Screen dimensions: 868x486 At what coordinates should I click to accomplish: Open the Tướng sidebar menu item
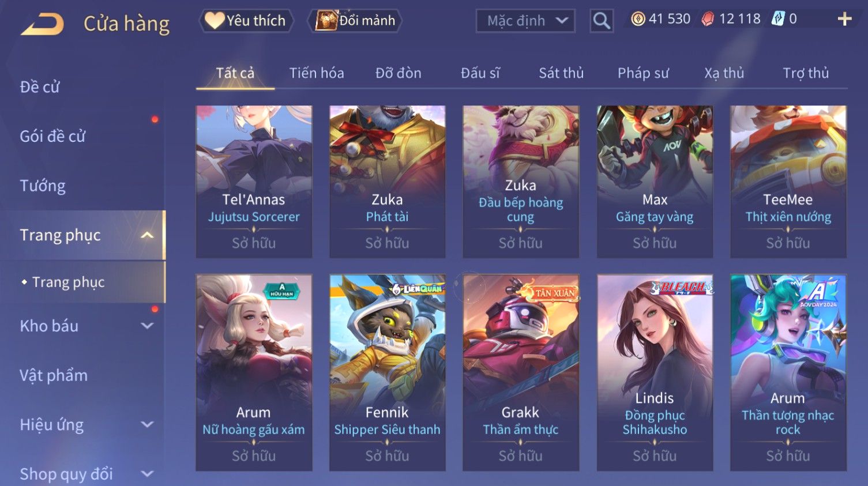point(43,186)
